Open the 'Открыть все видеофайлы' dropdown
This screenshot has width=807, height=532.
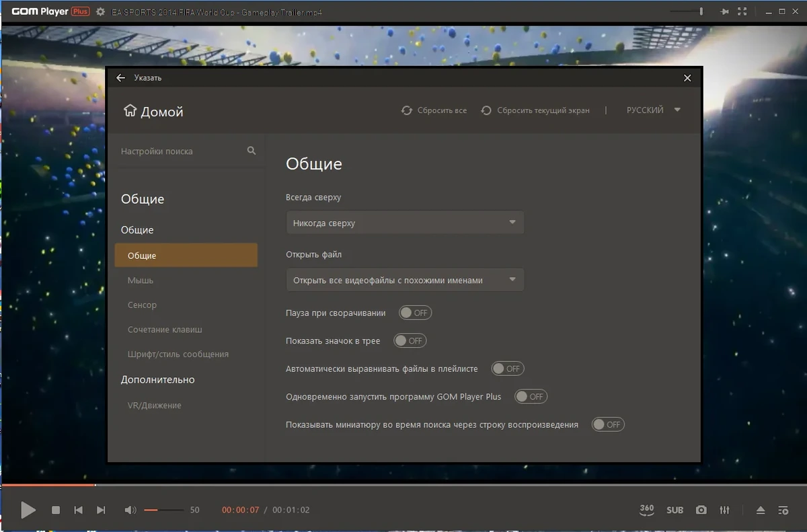pos(405,280)
